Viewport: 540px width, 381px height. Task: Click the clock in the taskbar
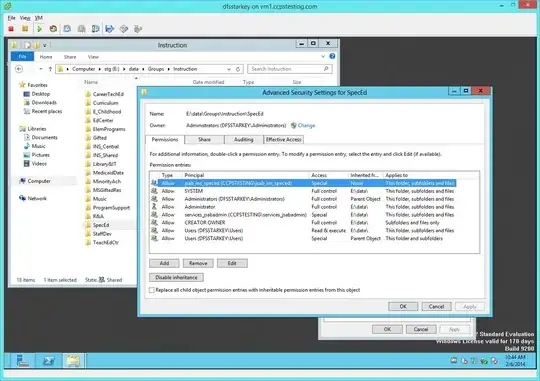(x=515, y=360)
